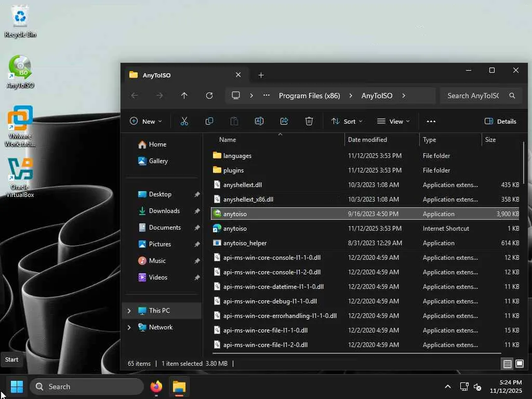The image size is (532, 399).
Task: Select VMware Workstation desktop icon
Action: [x=20, y=126]
